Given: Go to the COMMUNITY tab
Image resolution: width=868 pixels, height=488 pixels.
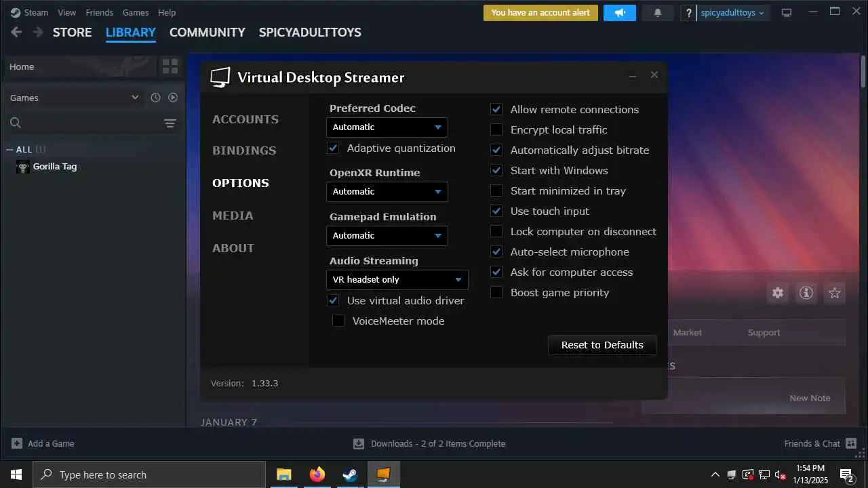Looking at the screenshot, I should [208, 32].
